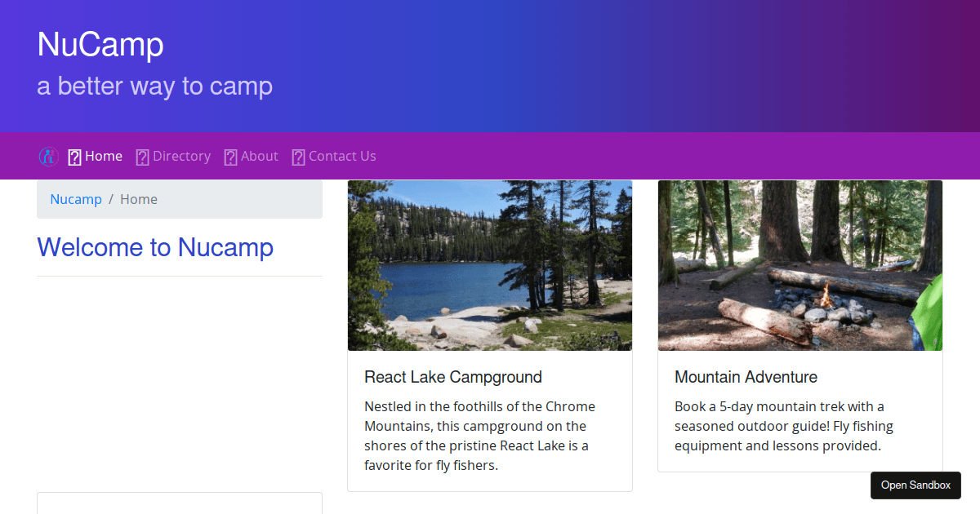Click the NuCamp banner title
Image resolution: width=980 pixels, height=514 pixels.
coord(100,45)
